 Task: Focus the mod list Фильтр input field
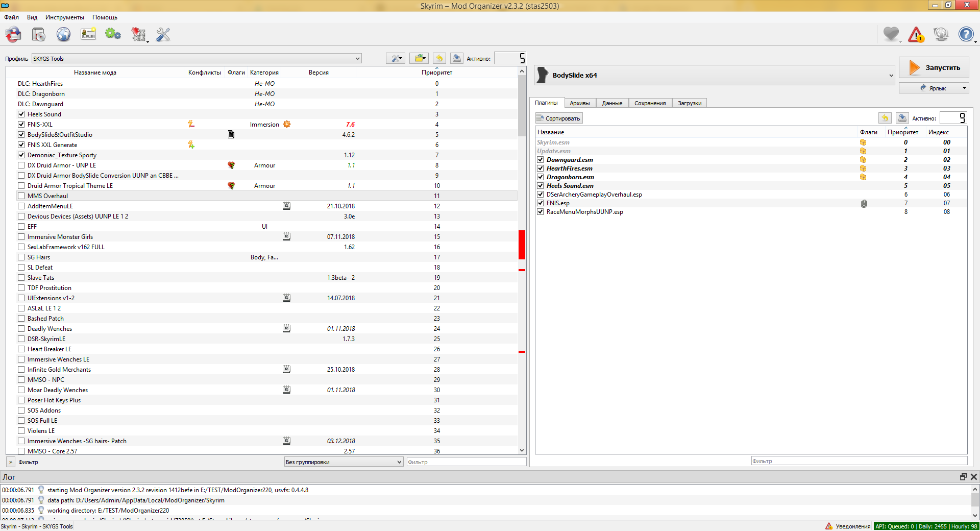click(466, 462)
